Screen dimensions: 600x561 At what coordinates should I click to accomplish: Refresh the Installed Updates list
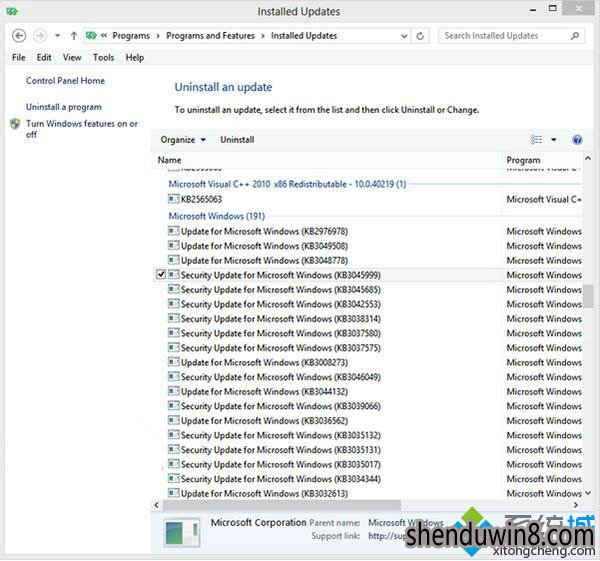420,36
